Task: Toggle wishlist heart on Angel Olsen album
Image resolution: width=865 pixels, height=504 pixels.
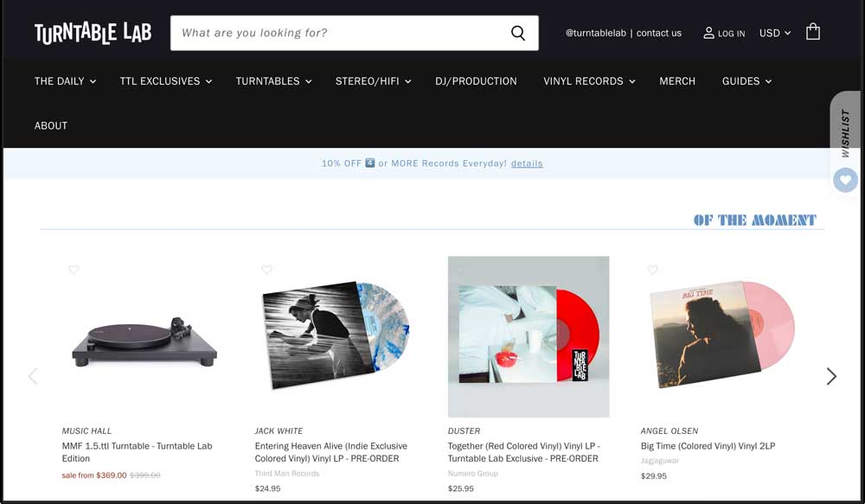Action: [x=652, y=270]
